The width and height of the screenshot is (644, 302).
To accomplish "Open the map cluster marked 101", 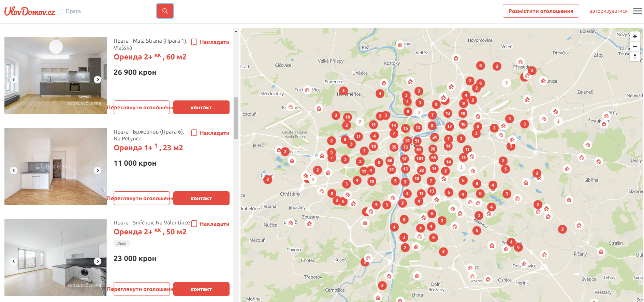I will (x=420, y=158).
